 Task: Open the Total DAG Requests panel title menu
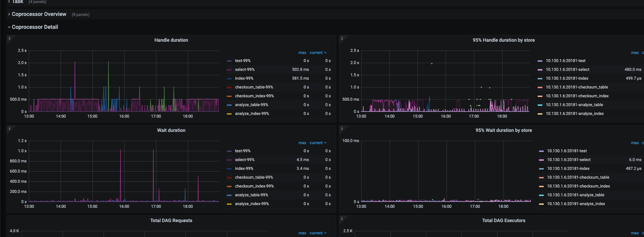(x=171, y=220)
